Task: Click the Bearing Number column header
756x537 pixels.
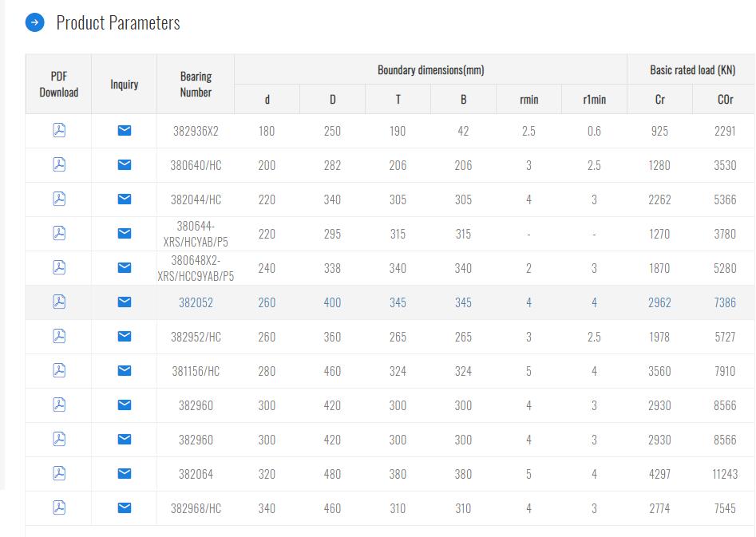Action: coord(195,83)
